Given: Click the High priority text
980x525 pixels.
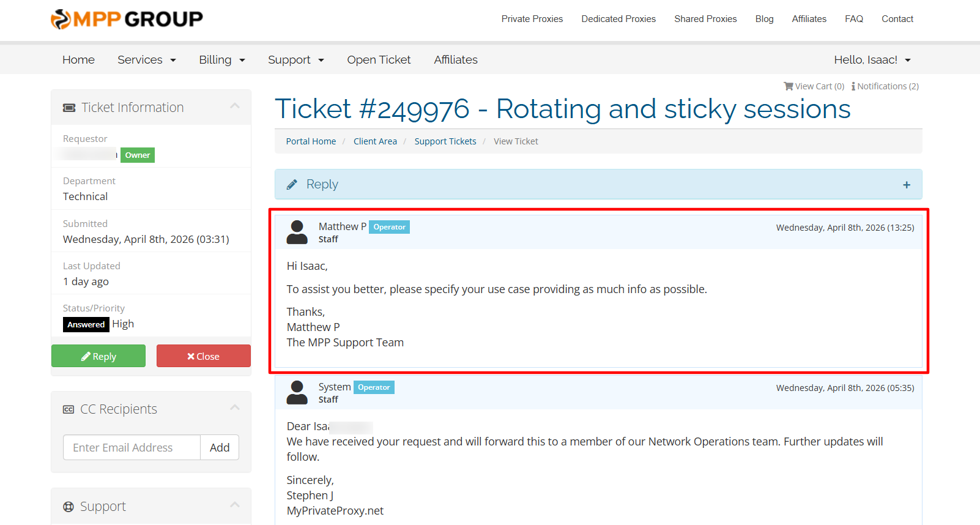Looking at the screenshot, I should coord(123,324).
